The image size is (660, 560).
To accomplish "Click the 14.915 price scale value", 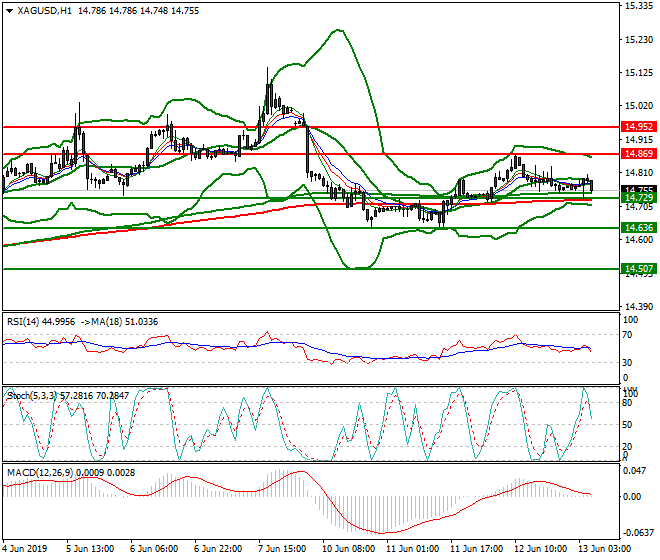I will (639, 140).
